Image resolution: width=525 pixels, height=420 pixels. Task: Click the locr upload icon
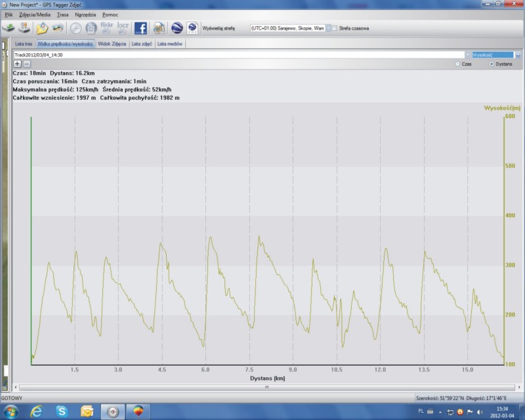pos(123,28)
